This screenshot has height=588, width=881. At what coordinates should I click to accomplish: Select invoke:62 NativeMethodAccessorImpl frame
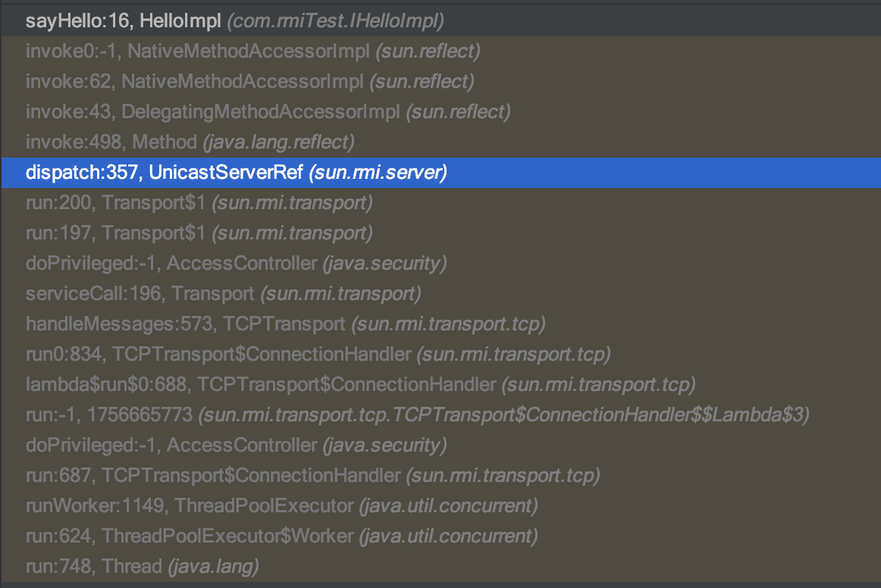(x=440, y=81)
